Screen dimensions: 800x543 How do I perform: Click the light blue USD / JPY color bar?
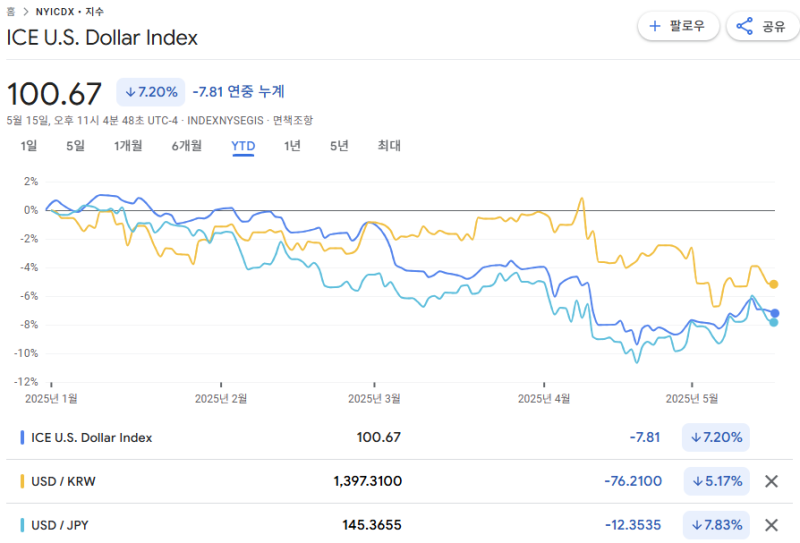pos(22,525)
